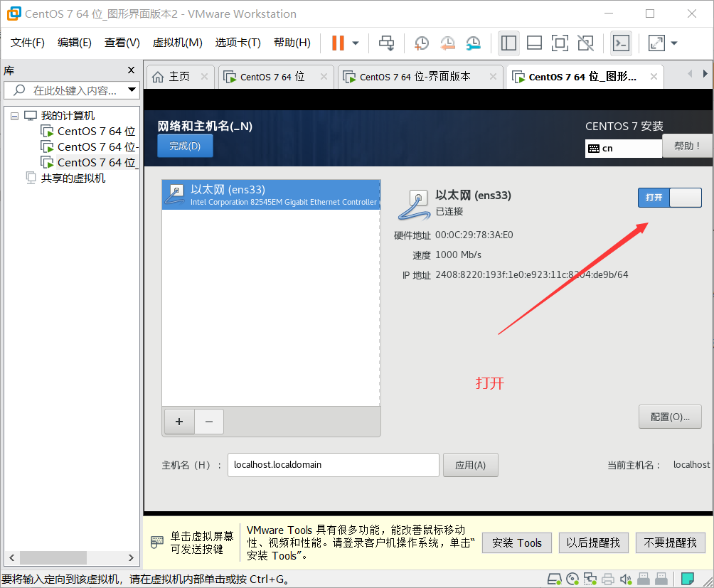This screenshot has width=714, height=588.
Task: Click the sound device icon in status bar
Action: pos(625,579)
